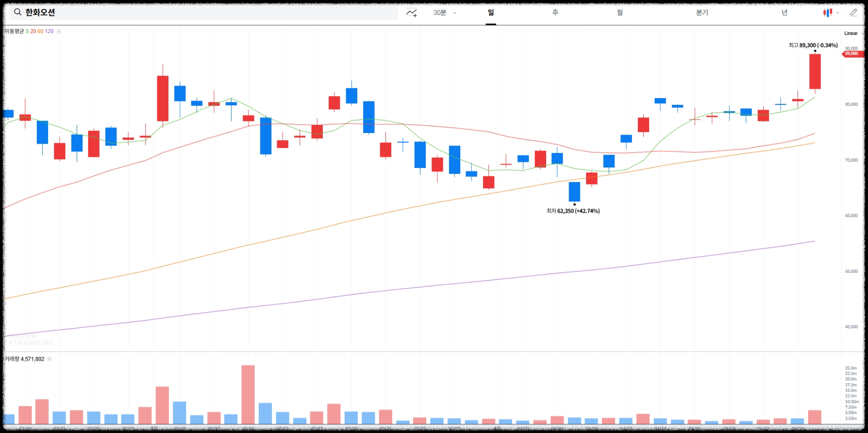This screenshot has width=868, height=433.
Task: Click the 80,000 price axis label
Action: click(x=851, y=104)
